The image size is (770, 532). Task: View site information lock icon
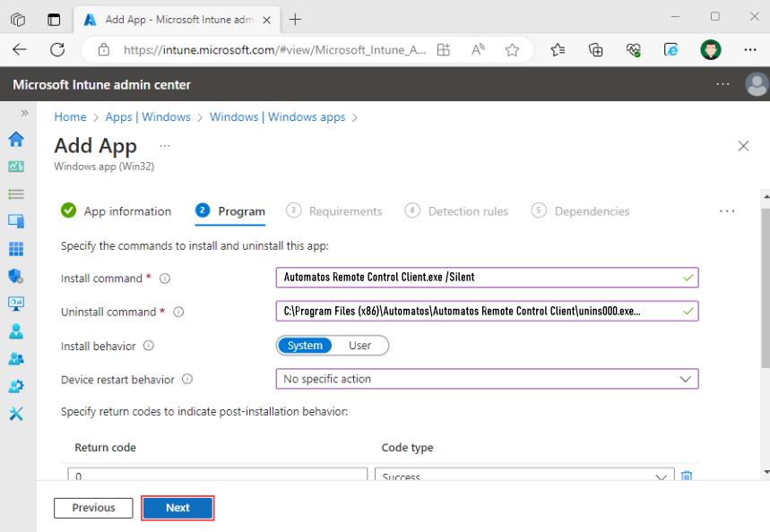104,49
